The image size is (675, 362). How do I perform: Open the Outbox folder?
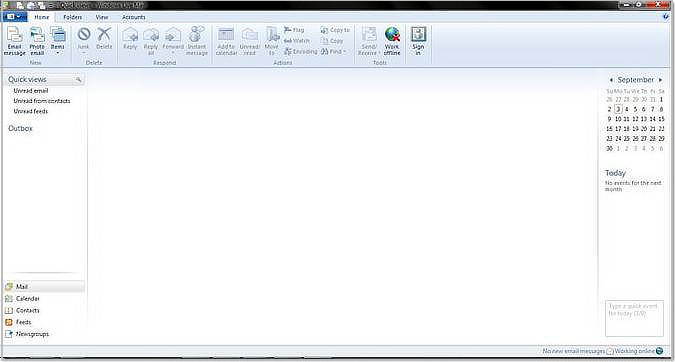pyautogui.click(x=20, y=128)
